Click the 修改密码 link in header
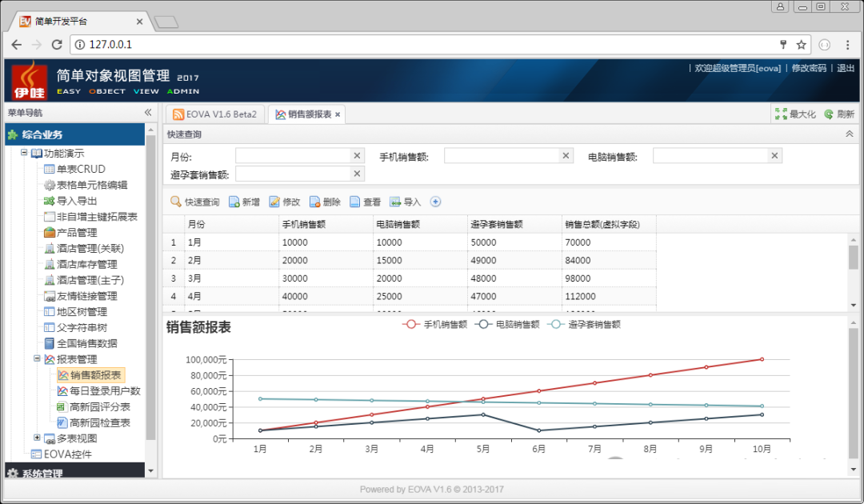Image resolution: width=864 pixels, height=504 pixels. coord(808,68)
